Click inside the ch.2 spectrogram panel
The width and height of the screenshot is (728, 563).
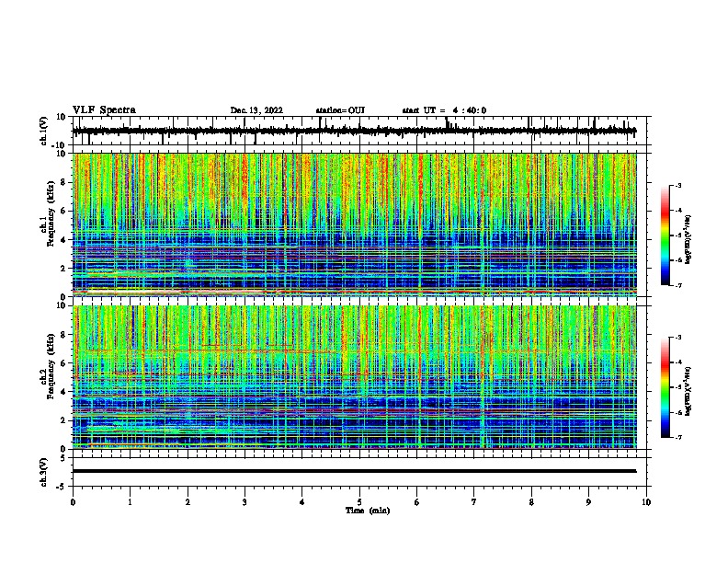tap(354, 377)
